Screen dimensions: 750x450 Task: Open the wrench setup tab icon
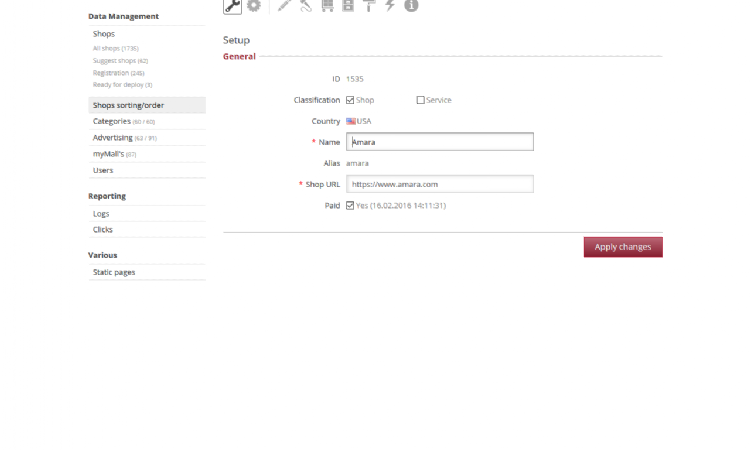coord(232,6)
